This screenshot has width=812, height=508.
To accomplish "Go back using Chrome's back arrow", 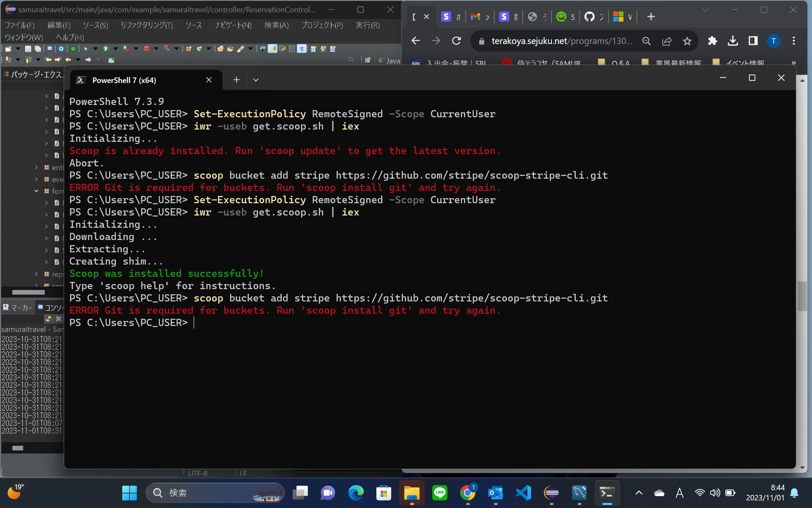I will point(416,41).
